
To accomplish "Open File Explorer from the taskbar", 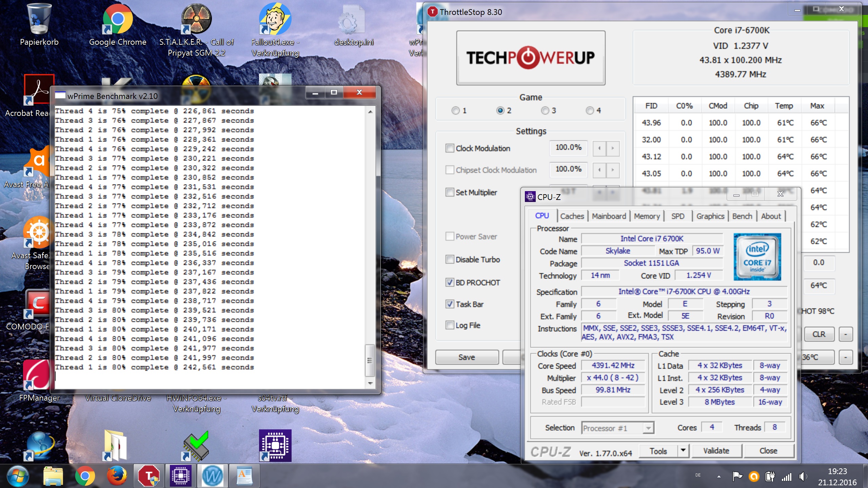I will tap(53, 476).
